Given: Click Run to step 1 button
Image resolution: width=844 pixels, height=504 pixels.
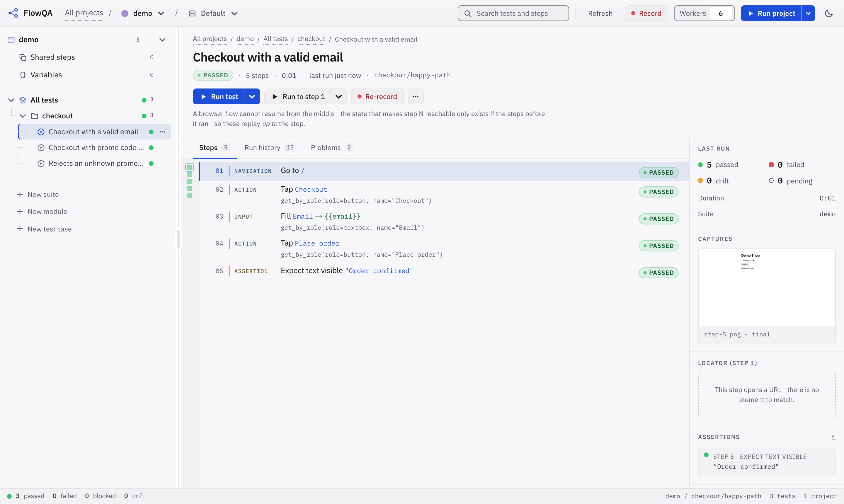Looking at the screenshot, I should (x=298, y=96).
